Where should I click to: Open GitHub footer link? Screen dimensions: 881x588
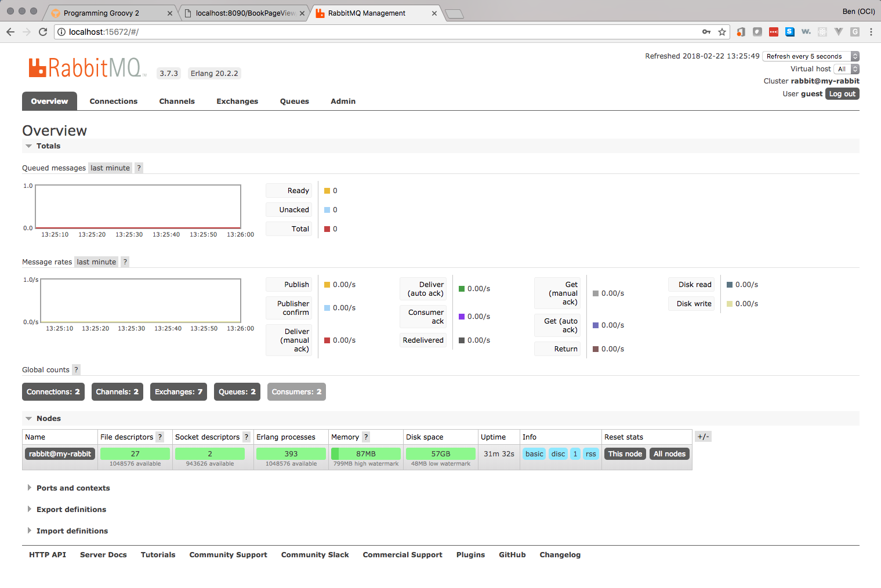point(512,555)
